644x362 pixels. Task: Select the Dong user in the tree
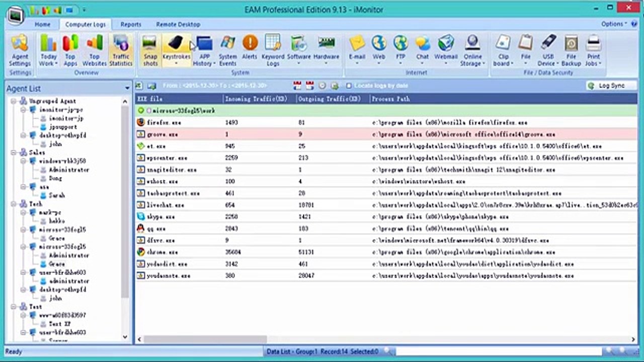(x=55, y=178)
